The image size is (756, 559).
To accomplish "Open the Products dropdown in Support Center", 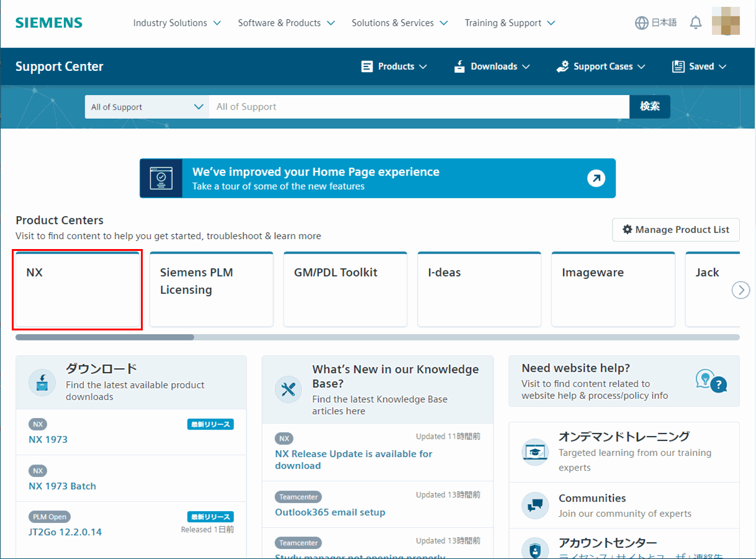I will [x=395, y=66].
